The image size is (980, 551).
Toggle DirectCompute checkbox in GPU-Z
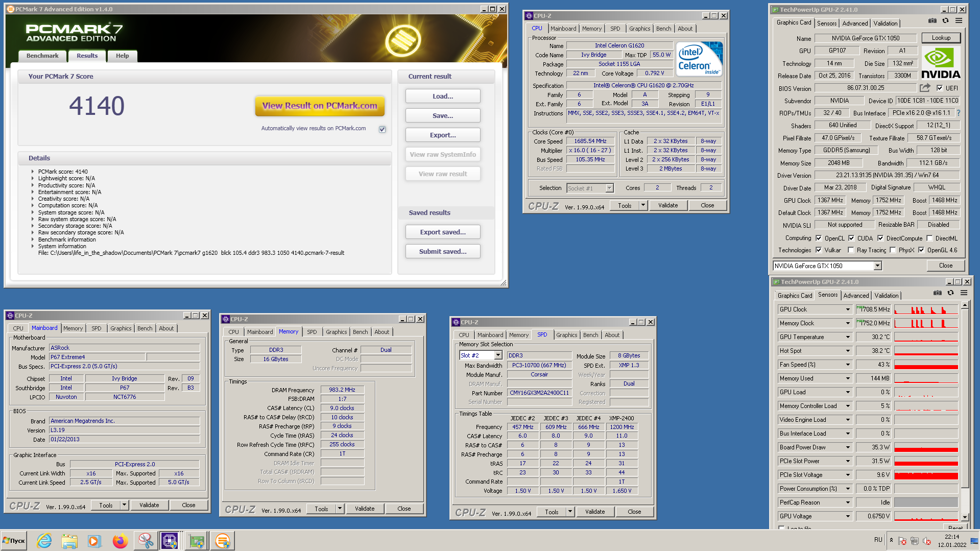tap(880, 238)
